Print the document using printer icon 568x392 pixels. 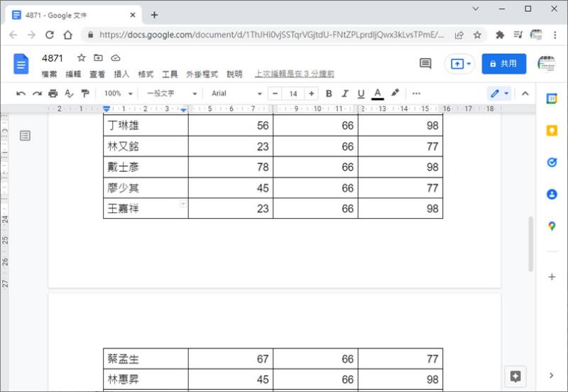coord(53,94)
